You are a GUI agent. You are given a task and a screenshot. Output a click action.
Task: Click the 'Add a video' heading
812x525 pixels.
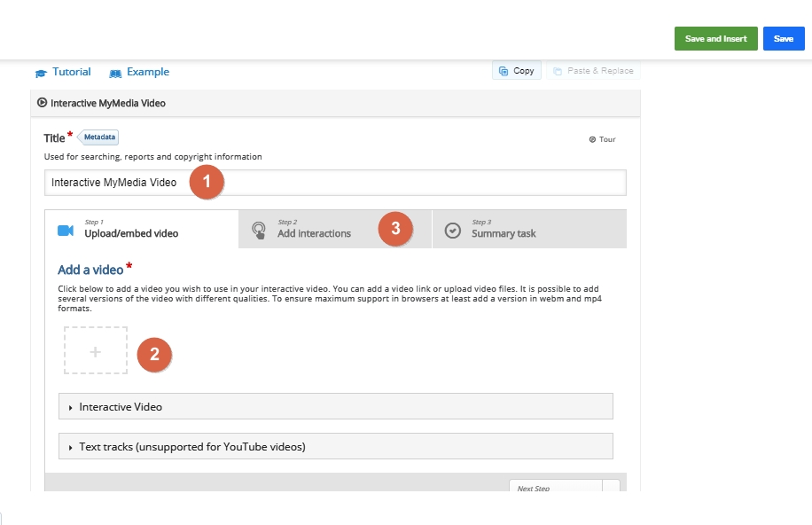click(90, 270)
